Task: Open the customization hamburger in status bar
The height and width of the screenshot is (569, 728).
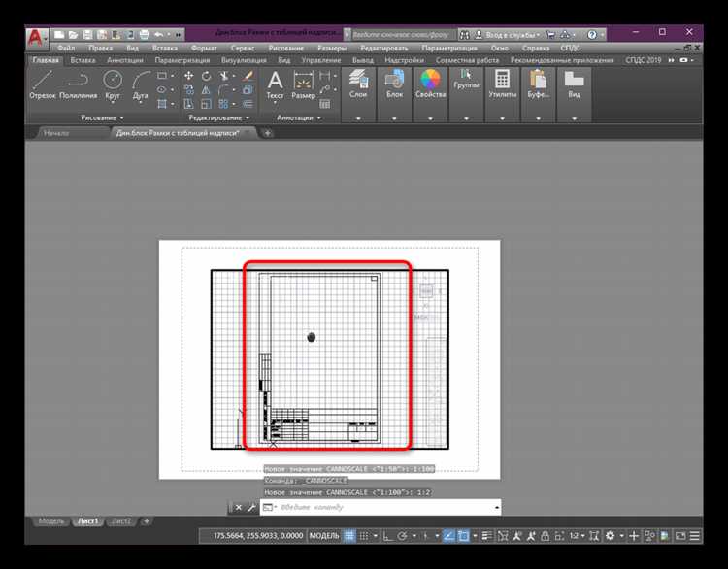Action: 695,536
